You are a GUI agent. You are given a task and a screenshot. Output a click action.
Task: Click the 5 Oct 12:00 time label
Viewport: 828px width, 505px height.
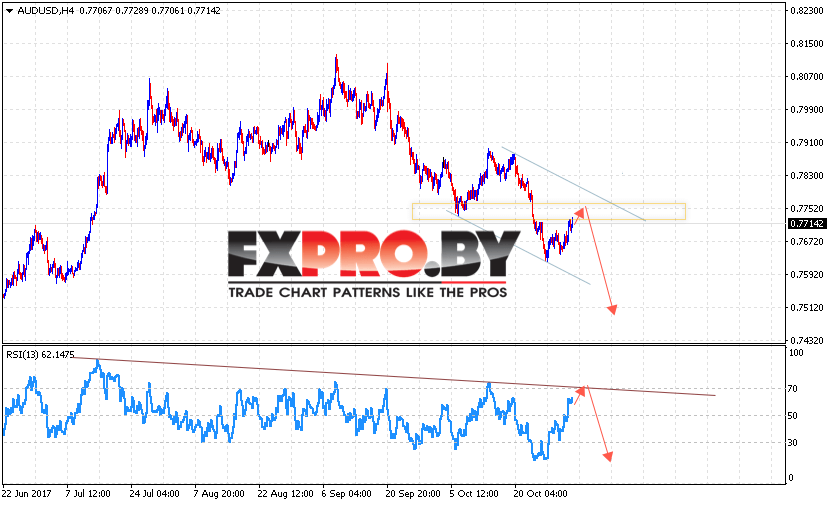pos(474,494)
